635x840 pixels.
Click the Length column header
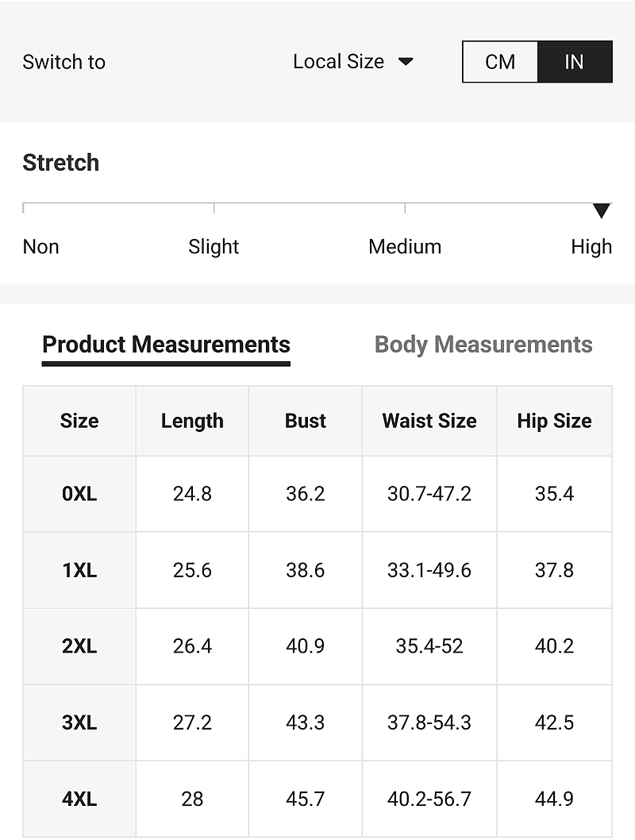point(192,421)
